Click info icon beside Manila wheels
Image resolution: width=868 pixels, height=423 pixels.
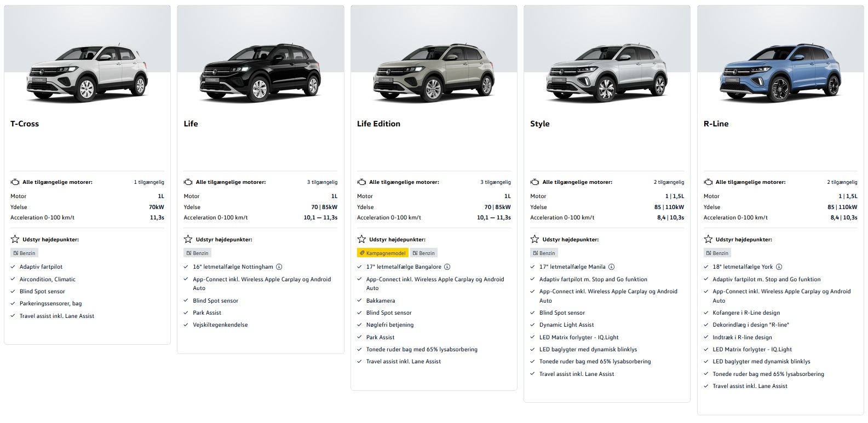(x=611, y=267)
